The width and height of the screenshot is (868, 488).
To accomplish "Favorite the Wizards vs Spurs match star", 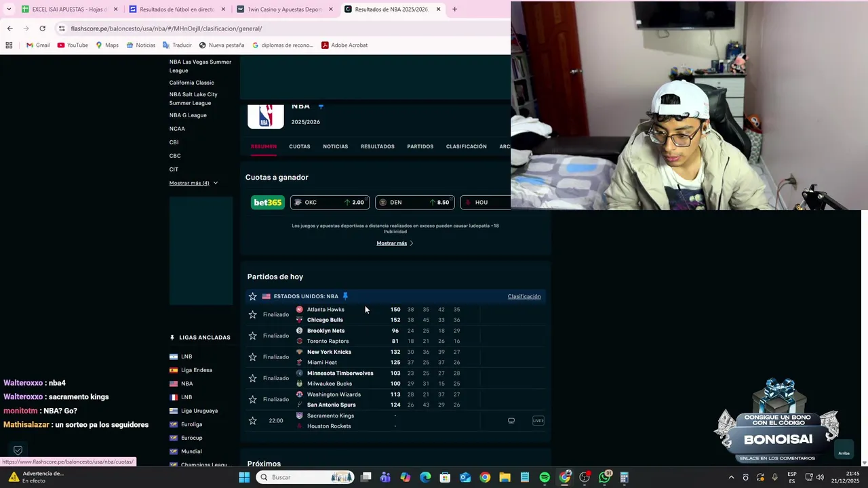I will tap(252, 399).
